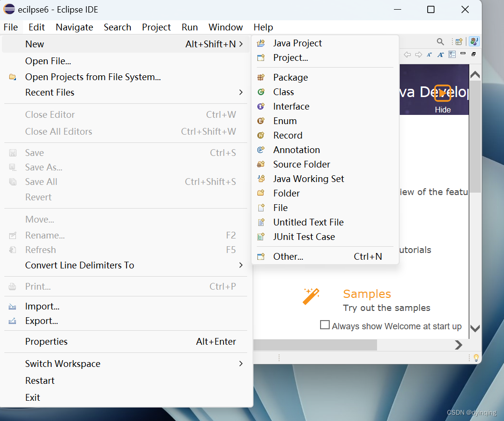The image size is (504, 421).
Task: Minimize the Welcome view
Action: click(x=463, y=54)
